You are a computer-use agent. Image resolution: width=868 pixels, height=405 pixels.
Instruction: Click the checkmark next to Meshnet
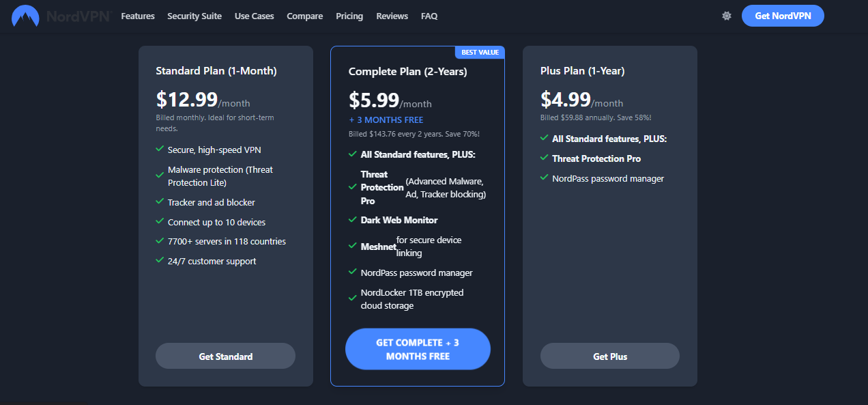353,246
